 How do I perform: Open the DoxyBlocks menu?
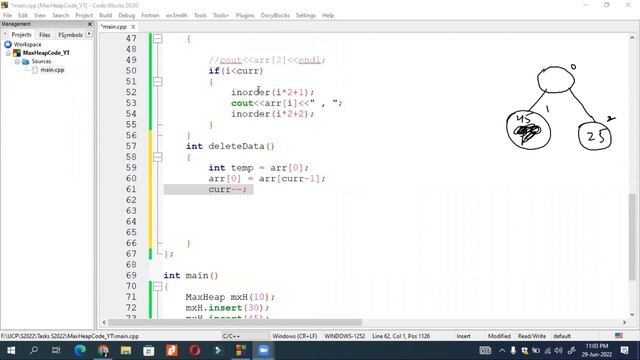click(275, 15)
